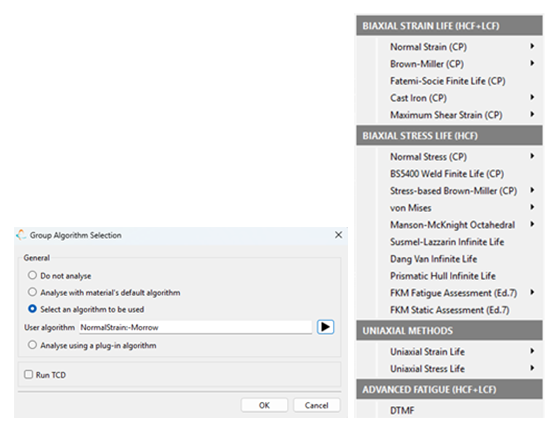
Task: Click the User algorithm text field
Action: [x=195, y=327]
